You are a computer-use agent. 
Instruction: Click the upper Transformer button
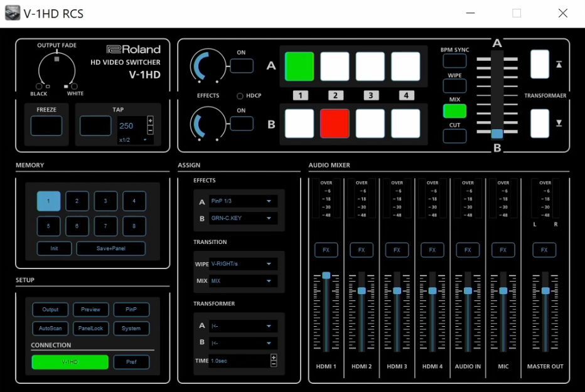coord(540,65)
